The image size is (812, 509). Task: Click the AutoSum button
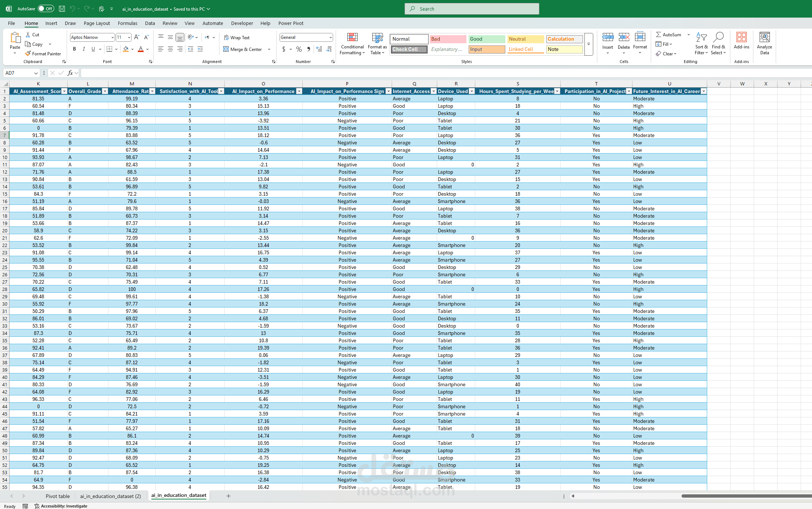point(668,34)
